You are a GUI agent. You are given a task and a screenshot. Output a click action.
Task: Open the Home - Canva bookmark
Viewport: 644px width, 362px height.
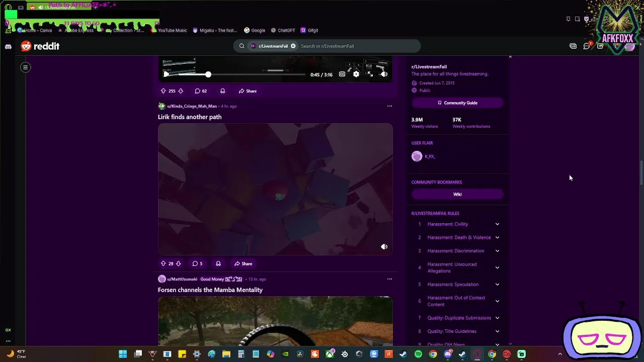coord(35,30)
